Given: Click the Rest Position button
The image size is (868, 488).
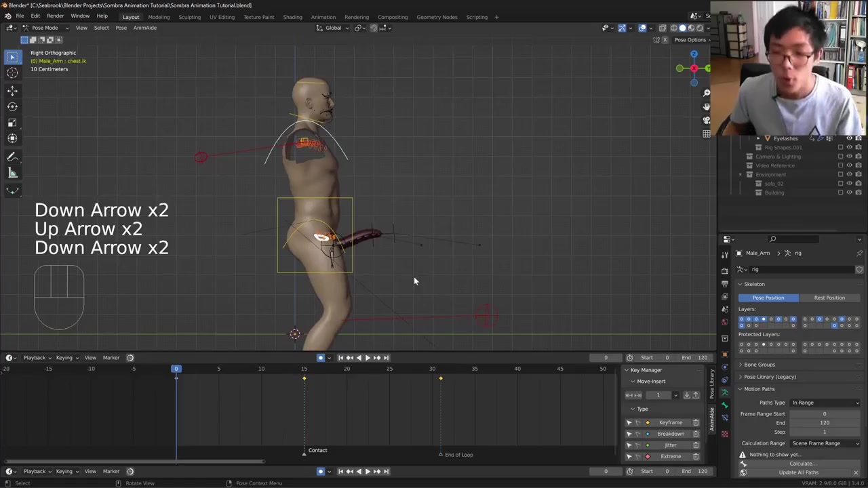Looking at the screenshot, I should [829, 298].
